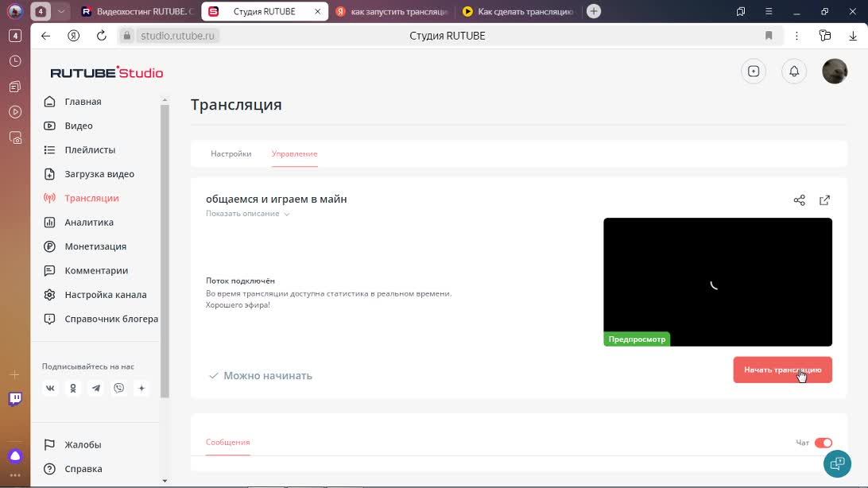Go back with browser back arrow
868x488 pixels.
[45, 36]
